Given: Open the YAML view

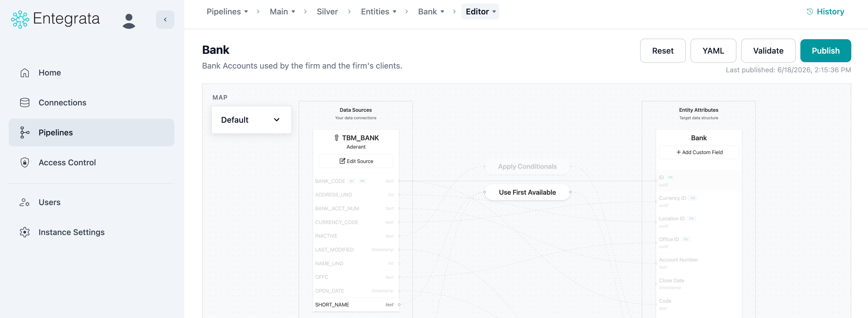Looking at the screenshot, I should [713, 51].
